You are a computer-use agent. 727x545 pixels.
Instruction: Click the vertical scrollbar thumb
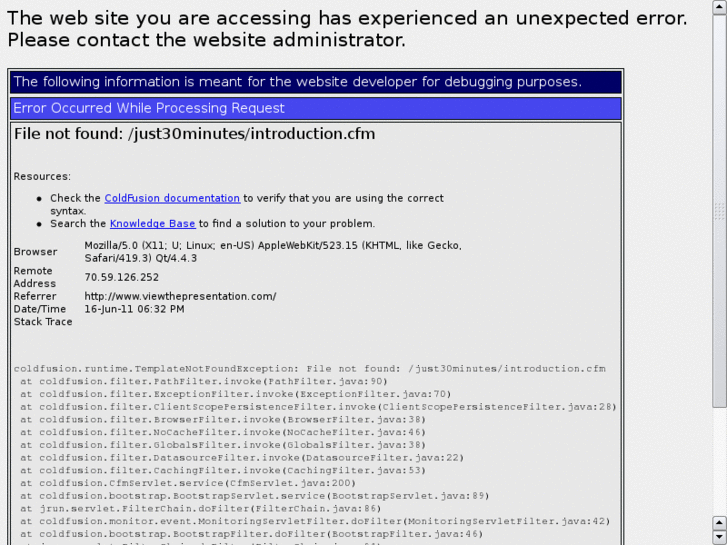(720, 211)
